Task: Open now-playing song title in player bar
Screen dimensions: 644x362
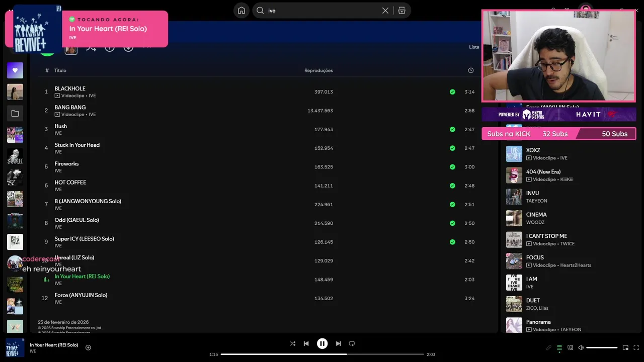Action: (54, 345)
